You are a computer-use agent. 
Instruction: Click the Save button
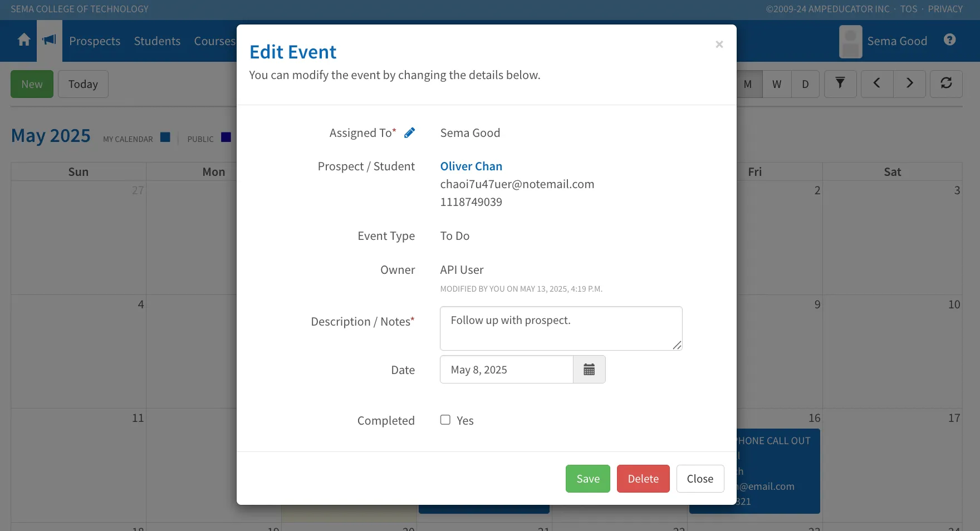pos(588,479)
